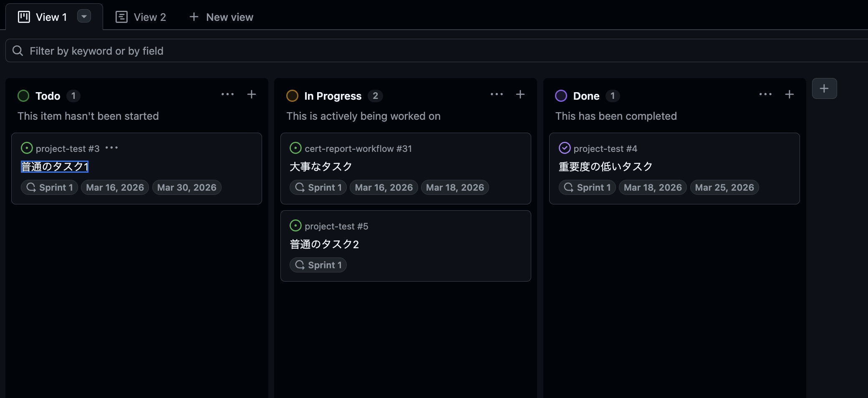
Task: Click the Sprint 1 iteration icon on project-test #5
Action: tap(300, 265)
